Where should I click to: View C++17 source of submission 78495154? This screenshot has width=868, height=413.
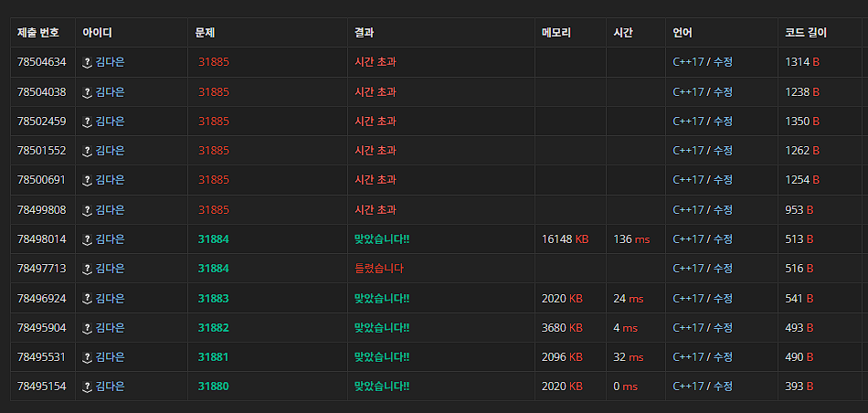point(688,387)
